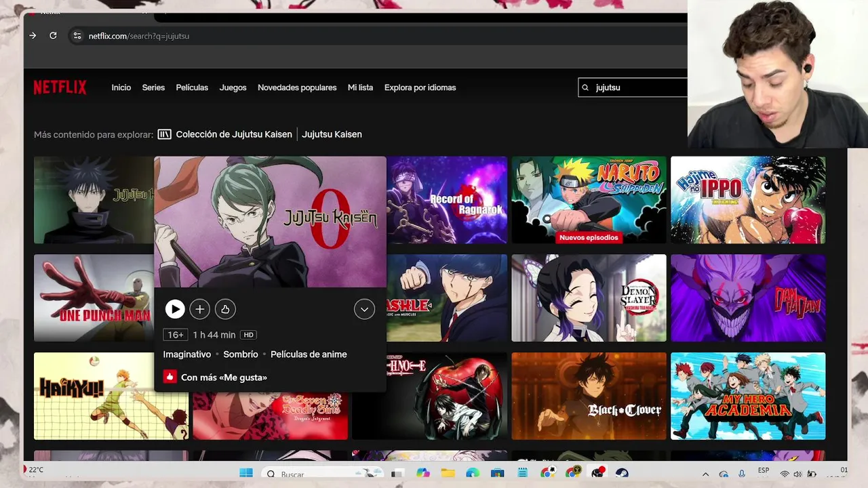Click the HD quality badge
This screenshot has height=488, width=868.
(x=249, y=335)
